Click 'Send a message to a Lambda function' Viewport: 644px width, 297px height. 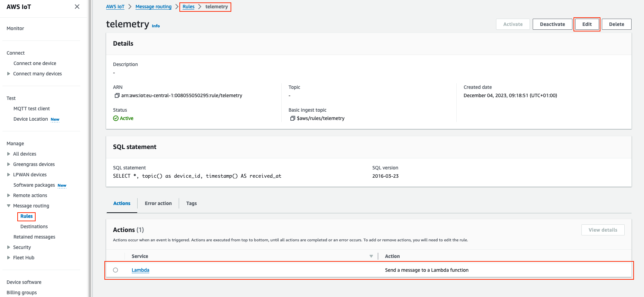click(x=427, y=270)
